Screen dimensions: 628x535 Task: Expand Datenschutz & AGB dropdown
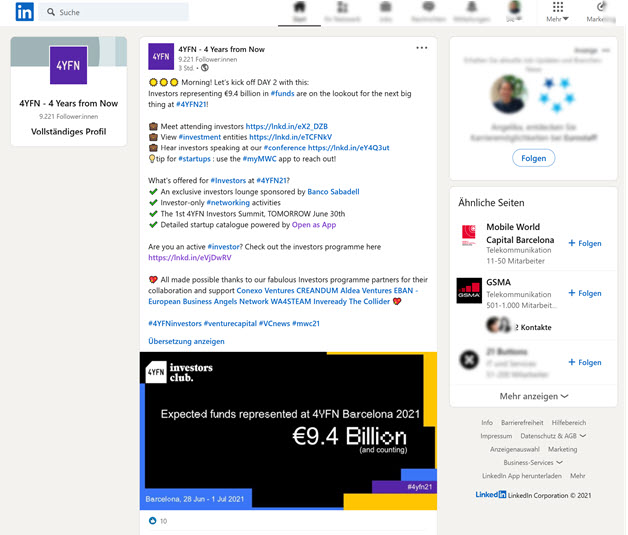pos(553,436)
